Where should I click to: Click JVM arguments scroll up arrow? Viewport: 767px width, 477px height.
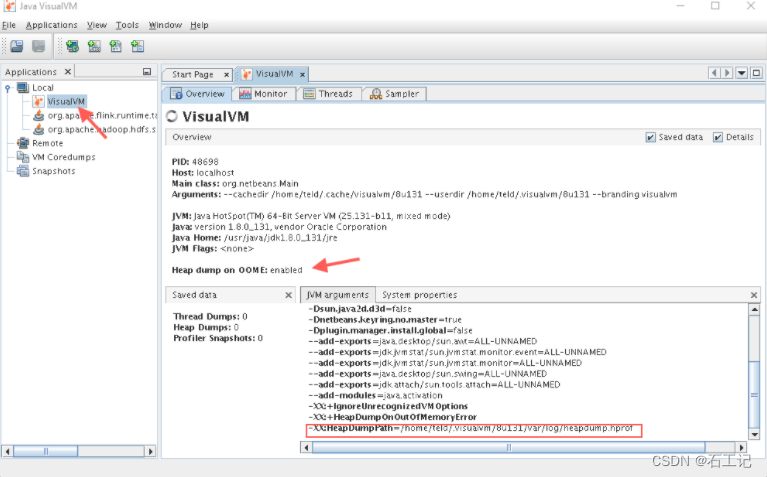pyautogui.click(x=754, y=309)
